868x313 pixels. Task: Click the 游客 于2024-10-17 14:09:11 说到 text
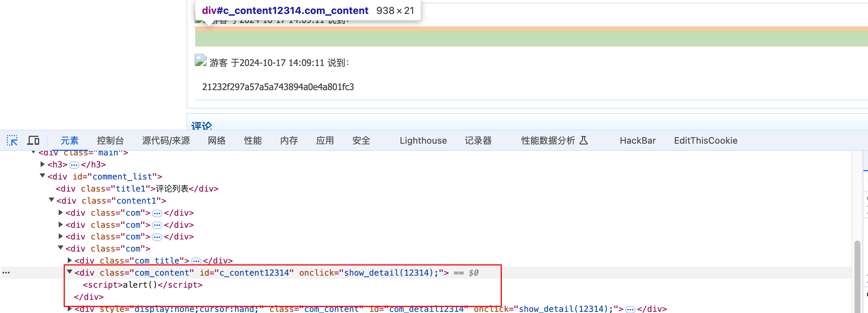[x=280, y=63]
